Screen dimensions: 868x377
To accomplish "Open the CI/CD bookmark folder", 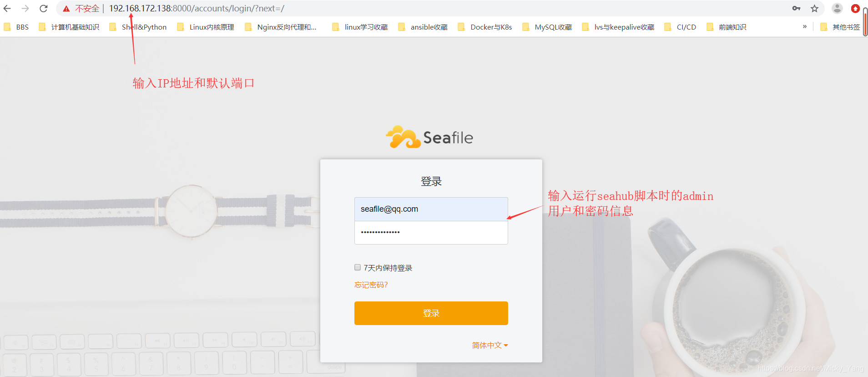I will pyautogui.click(x=680, y=27).
